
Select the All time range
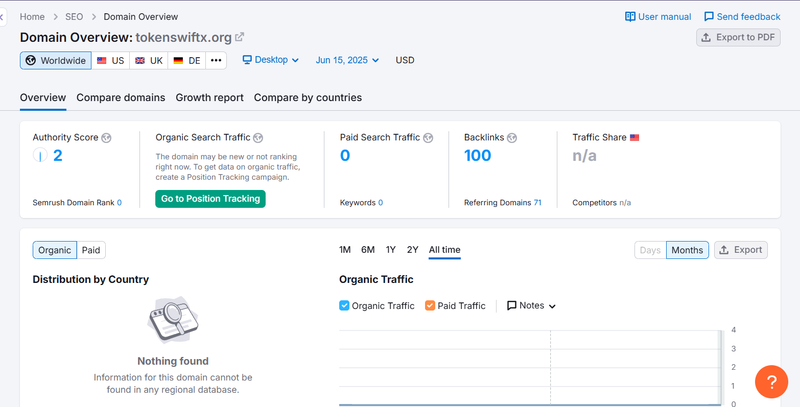pyautogui.click(x=444, y=249)
